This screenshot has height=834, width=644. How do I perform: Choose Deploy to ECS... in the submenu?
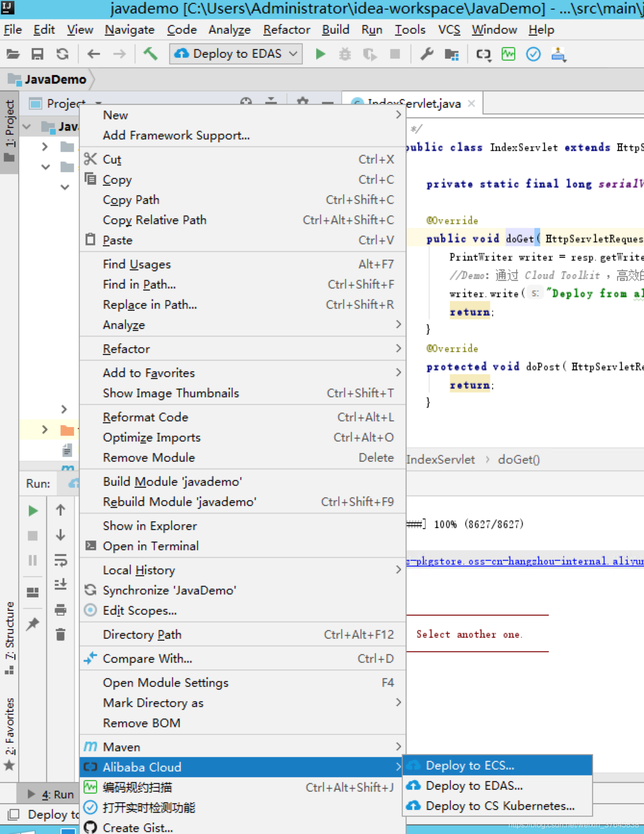point(497,765)
